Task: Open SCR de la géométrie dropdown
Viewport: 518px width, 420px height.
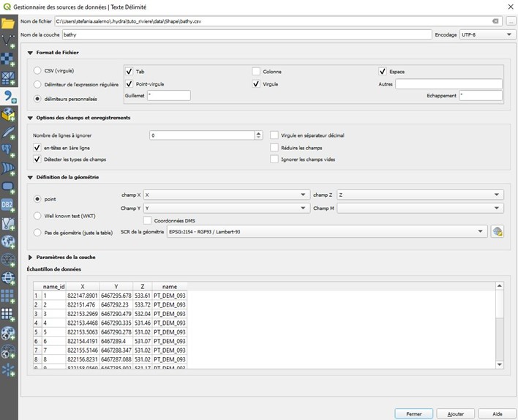Action: click(327, 232)
